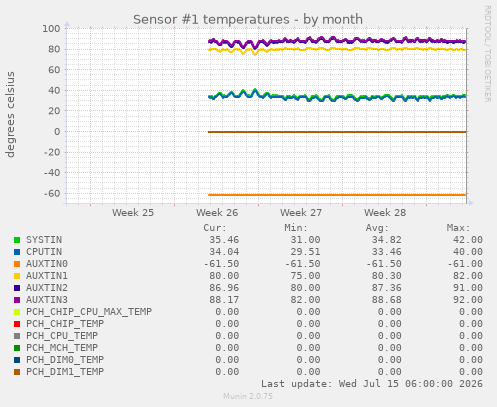
Task: Click the 100 y-axis tick label
Action: pyautogui.click(x=51, y=29)
